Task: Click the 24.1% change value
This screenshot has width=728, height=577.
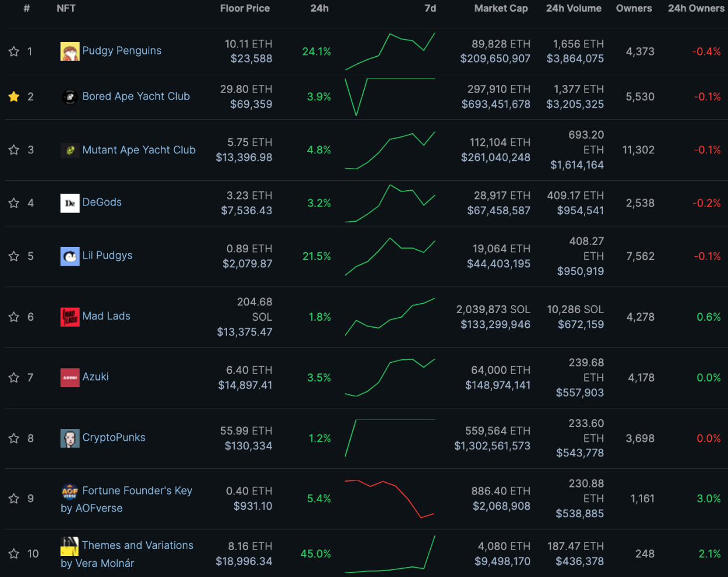Action: point(317,51)
